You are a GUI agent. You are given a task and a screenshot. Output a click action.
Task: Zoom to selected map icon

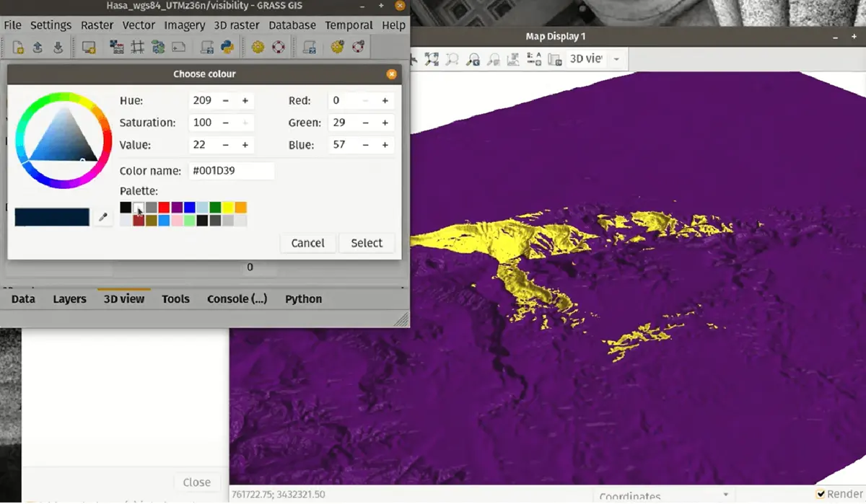452,59
